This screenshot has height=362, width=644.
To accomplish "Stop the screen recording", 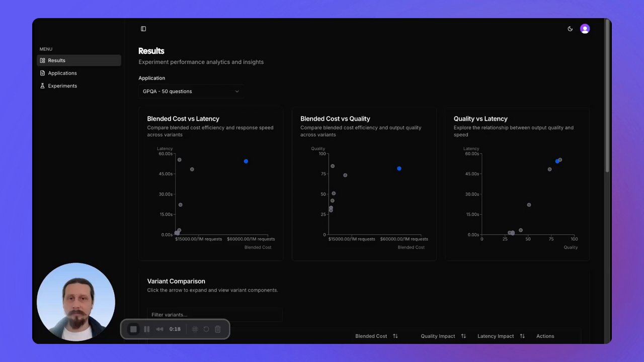I will 133,329.
